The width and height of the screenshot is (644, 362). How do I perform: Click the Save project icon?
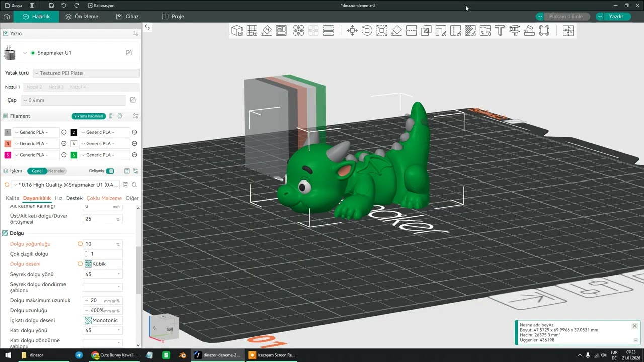(x=52, y=5)
